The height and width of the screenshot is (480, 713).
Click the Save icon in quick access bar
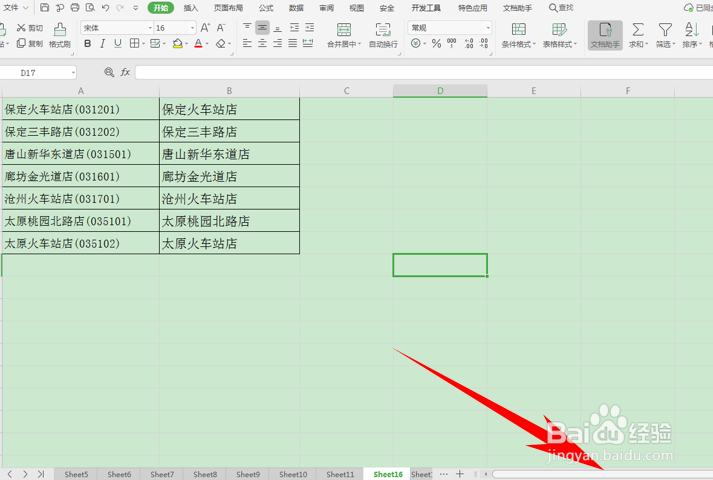point(44,7)
